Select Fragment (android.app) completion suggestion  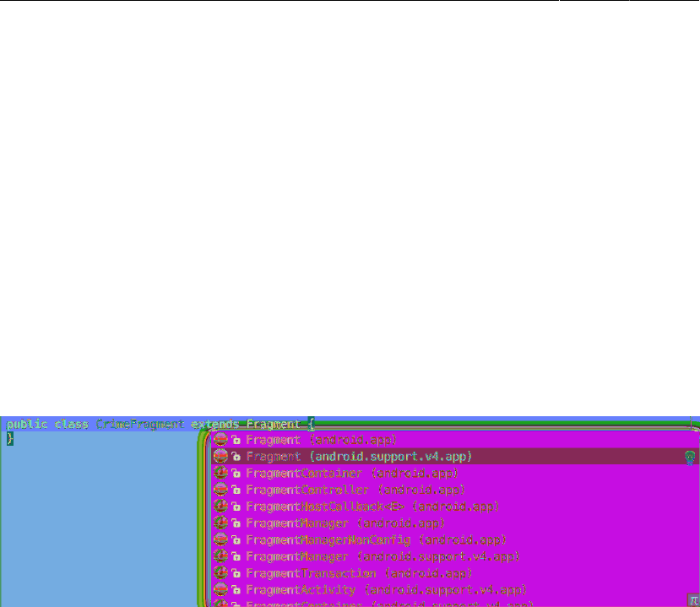click(455, 440)
